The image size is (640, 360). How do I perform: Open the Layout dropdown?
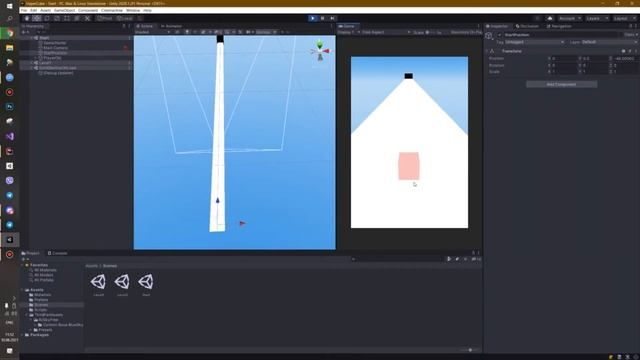(624, 18)
